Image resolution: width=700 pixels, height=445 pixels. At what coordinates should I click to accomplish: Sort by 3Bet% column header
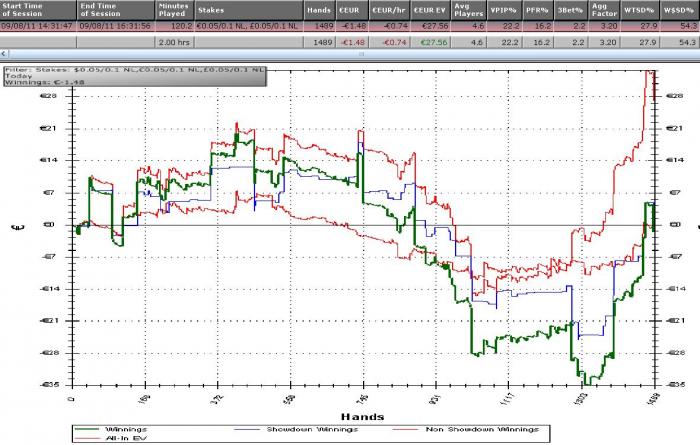(571, 10)
